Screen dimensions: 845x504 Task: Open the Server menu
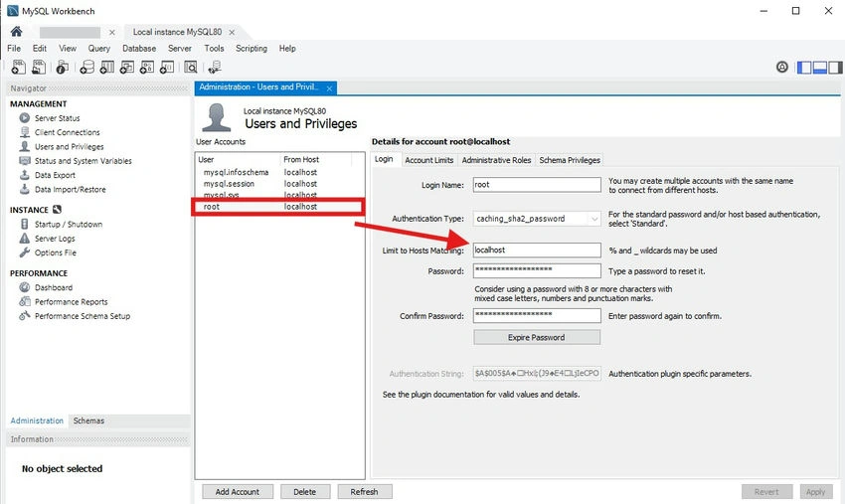(x=180, y=48)
